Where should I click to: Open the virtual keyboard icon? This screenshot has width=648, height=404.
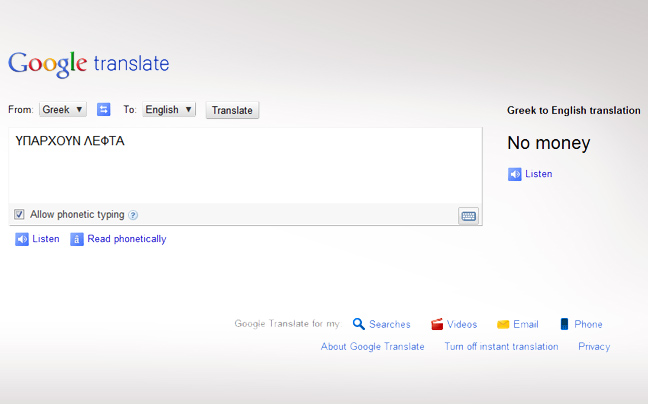coord(468,215)
